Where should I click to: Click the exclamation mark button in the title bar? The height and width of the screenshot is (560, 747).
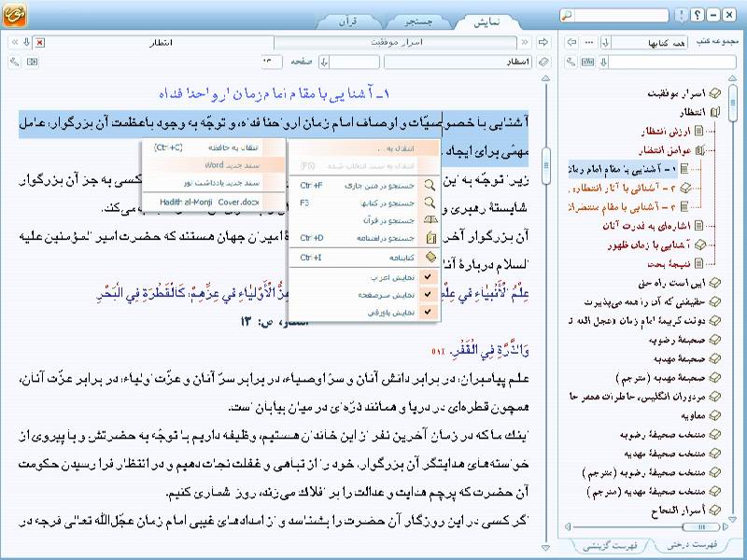[x=682, y=15]
